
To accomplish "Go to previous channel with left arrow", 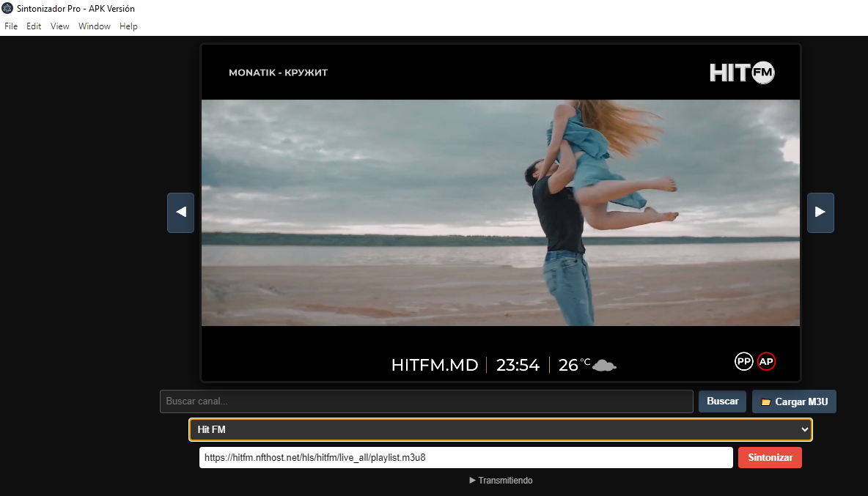I will [x=180, y=212].
